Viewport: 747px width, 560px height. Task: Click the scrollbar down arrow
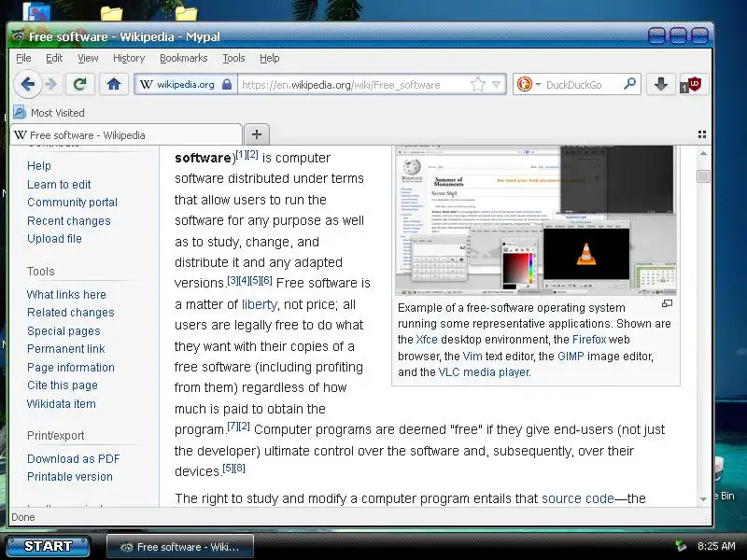click(703, 499)
